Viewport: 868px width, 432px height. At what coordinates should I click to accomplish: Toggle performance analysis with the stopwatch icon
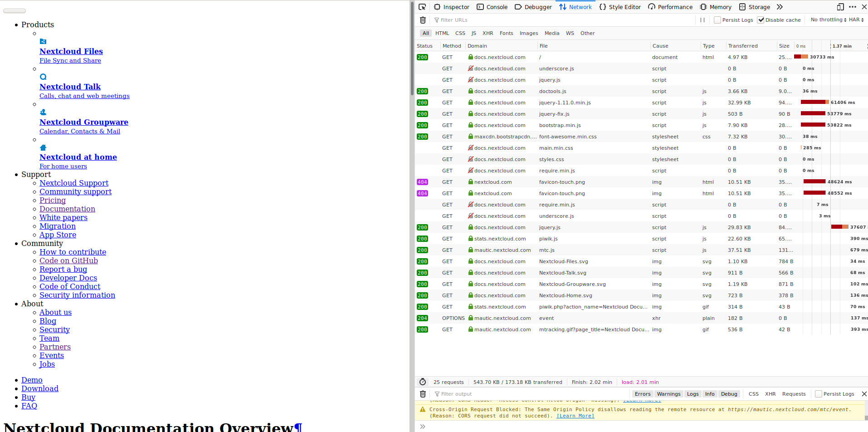423,382
